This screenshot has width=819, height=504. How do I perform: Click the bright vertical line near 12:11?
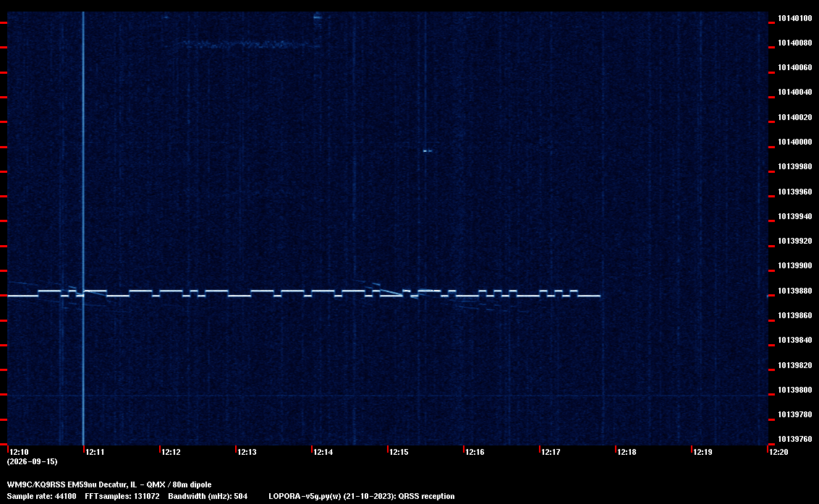click(x=84, y=228)
